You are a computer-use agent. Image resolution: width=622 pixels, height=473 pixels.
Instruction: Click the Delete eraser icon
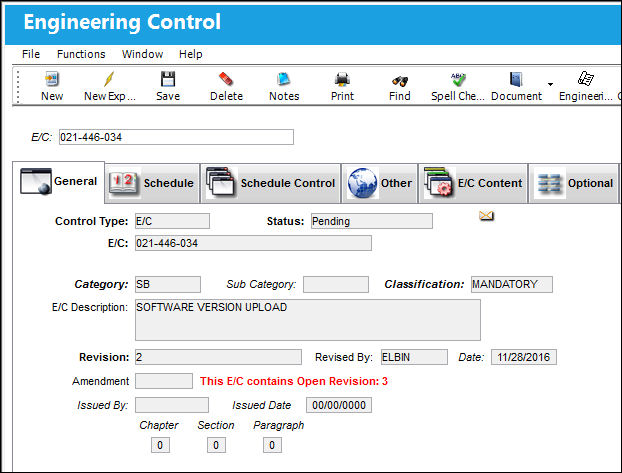pyautogui.click(x=226, y=79)
